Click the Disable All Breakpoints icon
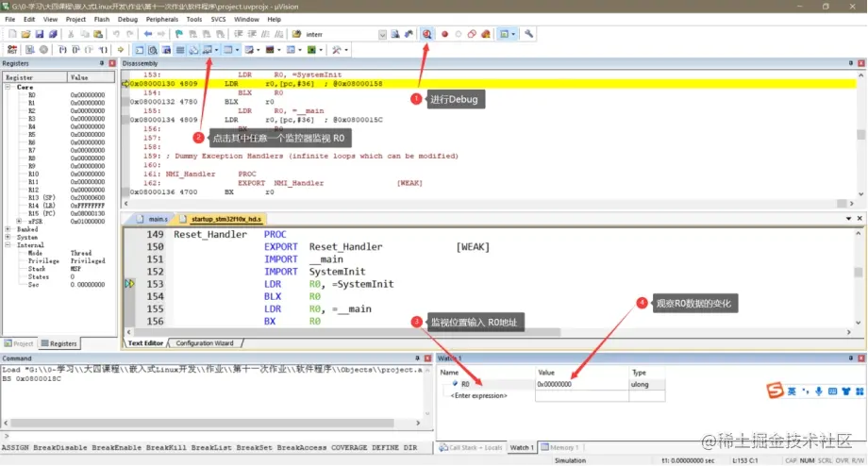Screen dimensions: 868x466 (x=472, y=34)
